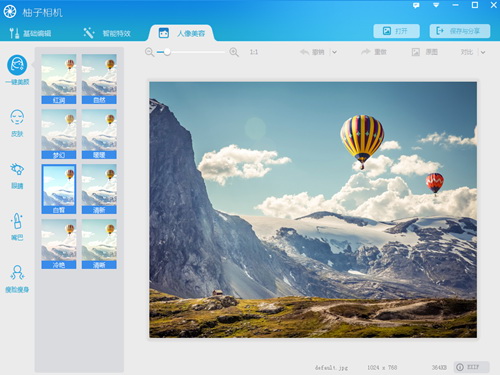This screenshot has height=375, width=500.
Task: Switch to the 基础编辑 tab
Action: pyautogui.click(x=30, y=33)
